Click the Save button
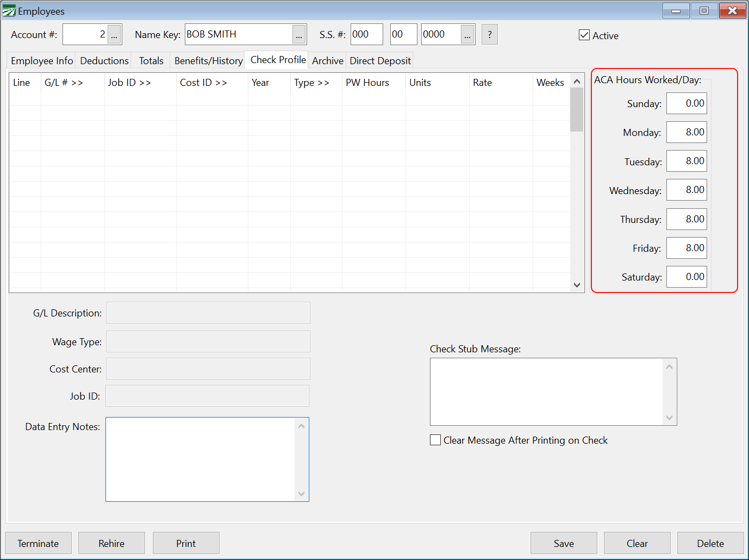The height and width of the screenshot is (560, 749). pos(564,543)
